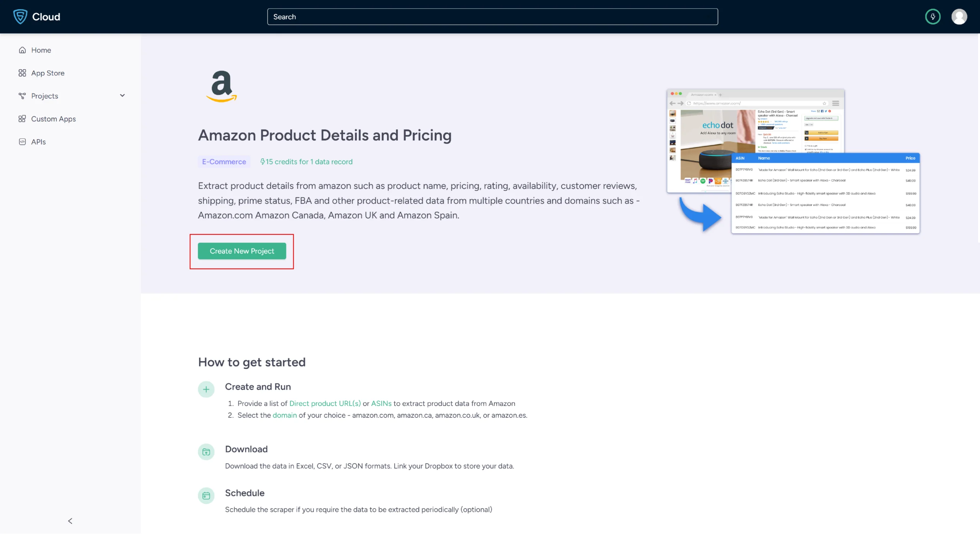Viewport: 980px width, 535px height.
Task: Click the App Store icon in sidebar
Action: coord(22,72)
